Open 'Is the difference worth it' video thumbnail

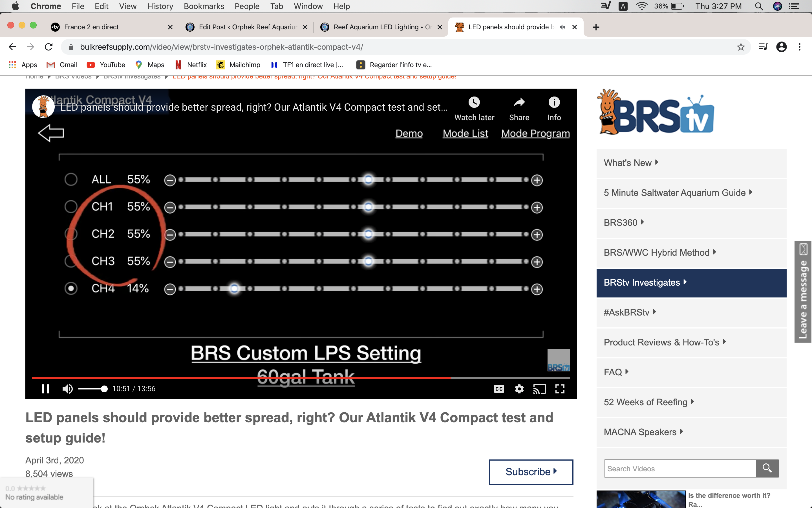click(641, 499)
